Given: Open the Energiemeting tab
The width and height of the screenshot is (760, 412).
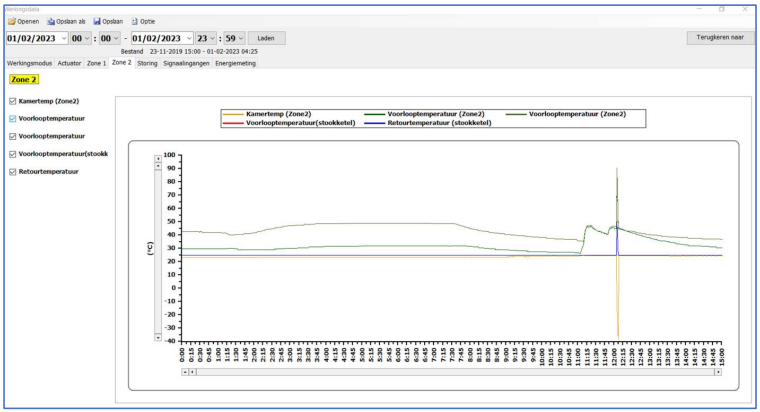Looking at the screenshot, I should point(234,63).
